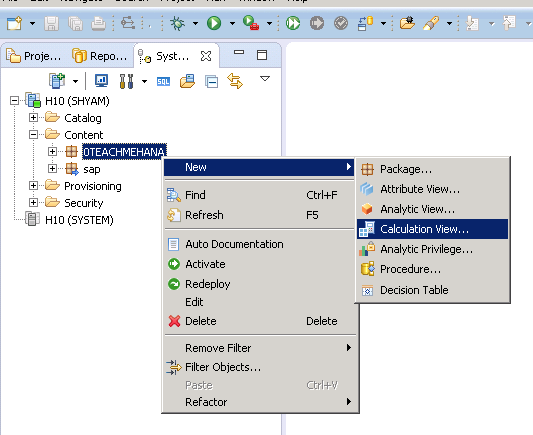Image resolution: width=533 pixels, height=435 pixels.
Task: Click the Open Task folder icon
Action: [x=407, y=23]
